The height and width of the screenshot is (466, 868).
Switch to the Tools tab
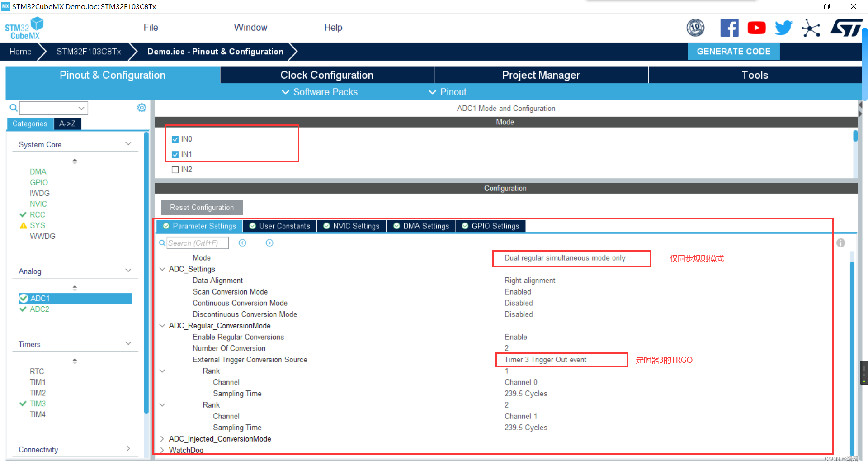tap(755, 75)
